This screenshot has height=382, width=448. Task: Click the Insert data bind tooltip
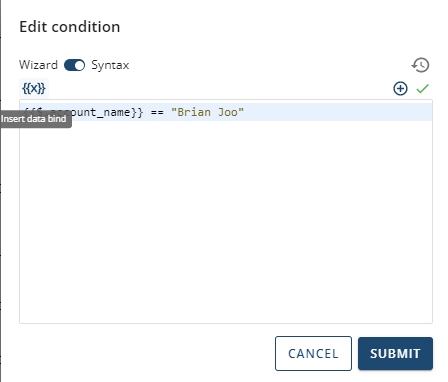[x=34, y=119]
